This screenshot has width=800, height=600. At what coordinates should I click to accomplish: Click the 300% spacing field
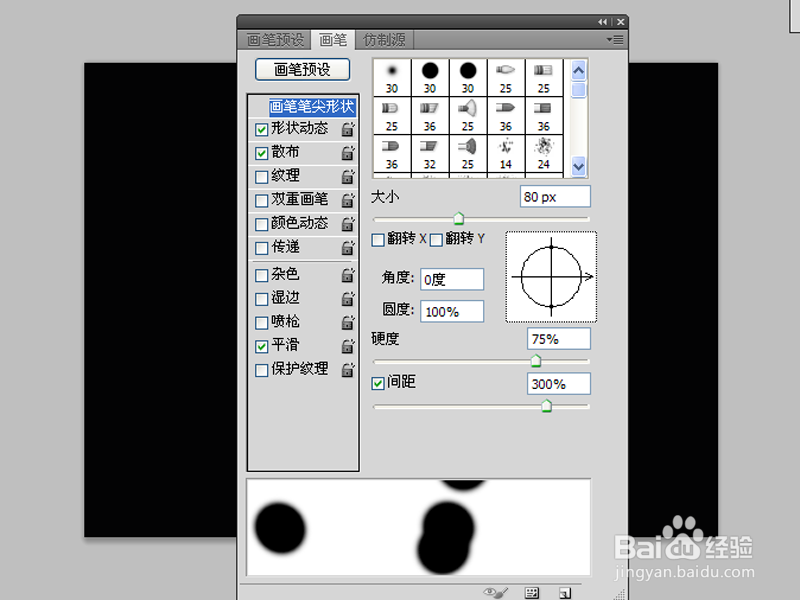coord(559,384)
